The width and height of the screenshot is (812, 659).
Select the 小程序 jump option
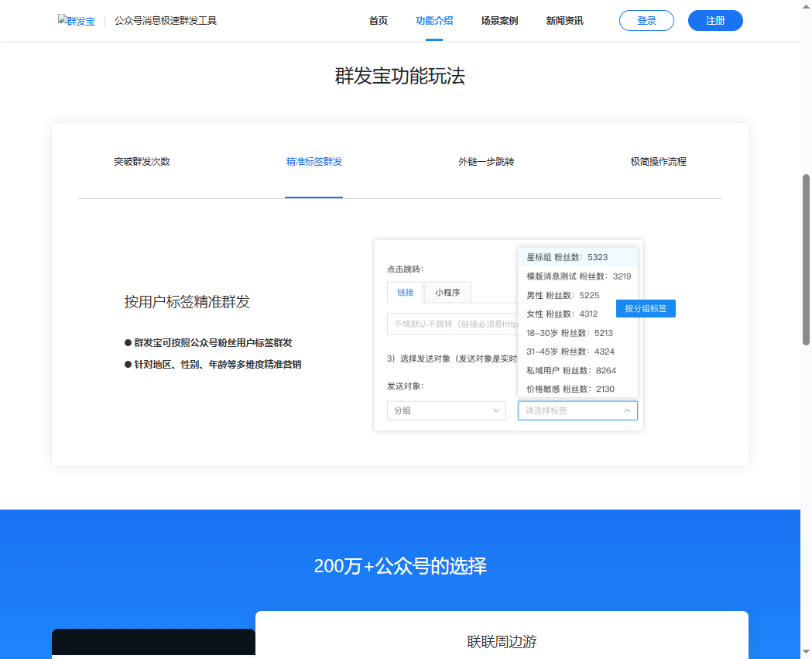pyautogui.click(x=450, y=292)
